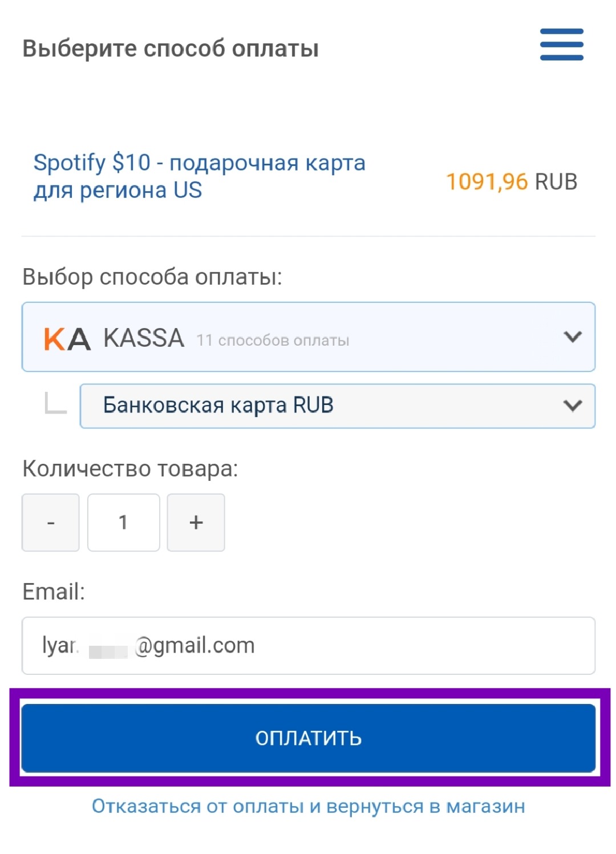
Task: Increase quantity with the plus button
Action: pyautogui.click(x=196, y=523)
